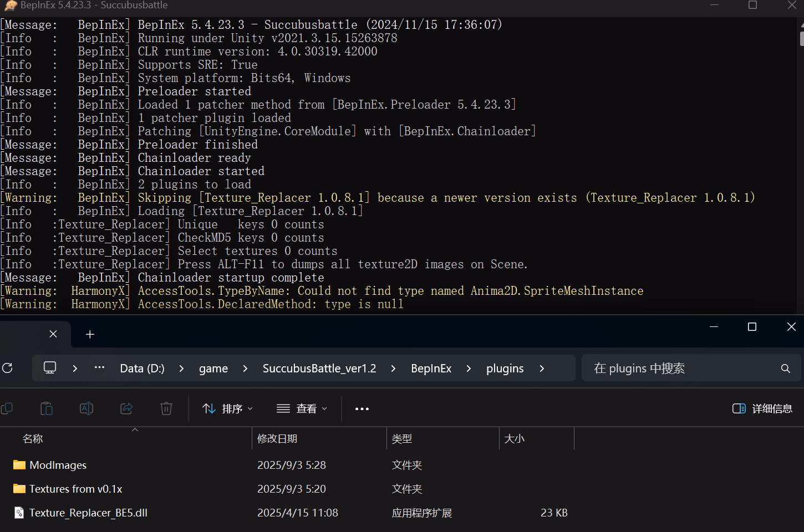Open the view (查看) dropdown
The image size is (804, 532).
(302, 409)
